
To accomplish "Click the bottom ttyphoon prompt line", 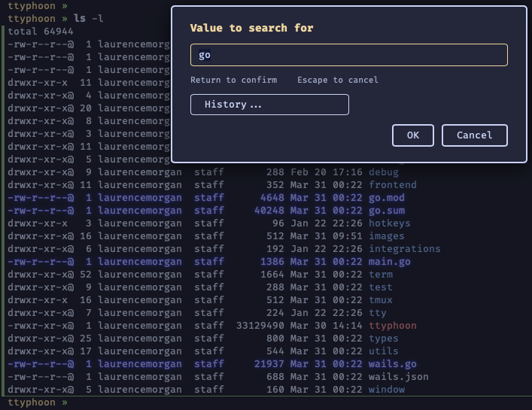I will (x=38, y=402).
